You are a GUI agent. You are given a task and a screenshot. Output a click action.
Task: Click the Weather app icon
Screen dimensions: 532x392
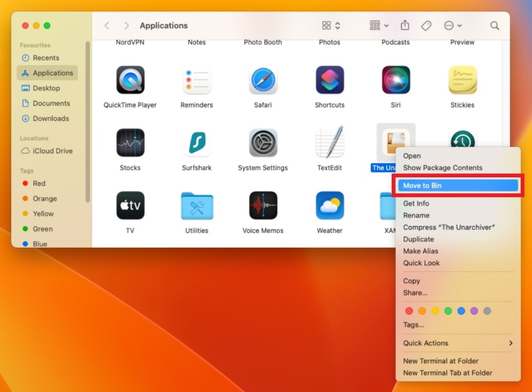tap(329, 205)
